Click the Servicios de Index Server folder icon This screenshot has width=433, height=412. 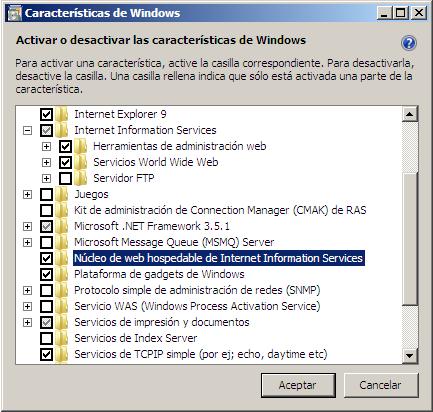click(x=62, y=338)
